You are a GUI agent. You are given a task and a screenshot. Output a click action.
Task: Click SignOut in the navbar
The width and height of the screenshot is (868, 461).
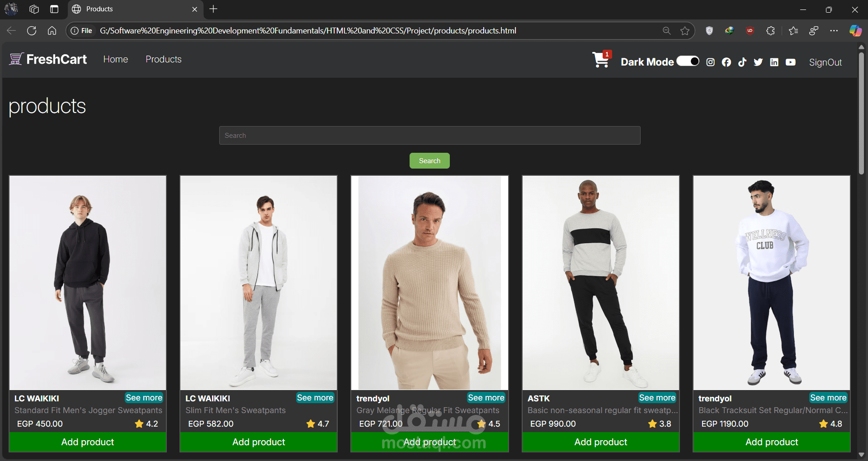(x=826, y=62)
